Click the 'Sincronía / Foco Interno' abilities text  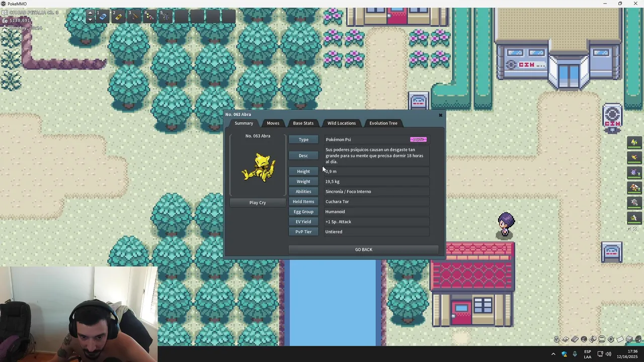coord(348,192)
